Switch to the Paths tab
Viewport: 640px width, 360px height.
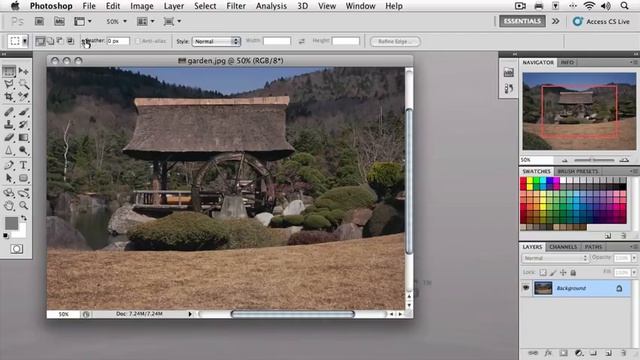click(593, 247)
